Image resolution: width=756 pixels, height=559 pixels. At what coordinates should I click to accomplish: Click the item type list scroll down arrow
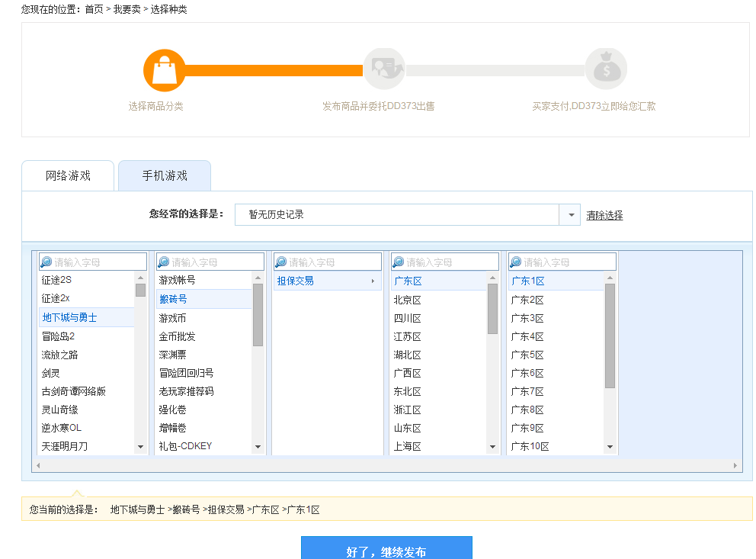point(258,447)
